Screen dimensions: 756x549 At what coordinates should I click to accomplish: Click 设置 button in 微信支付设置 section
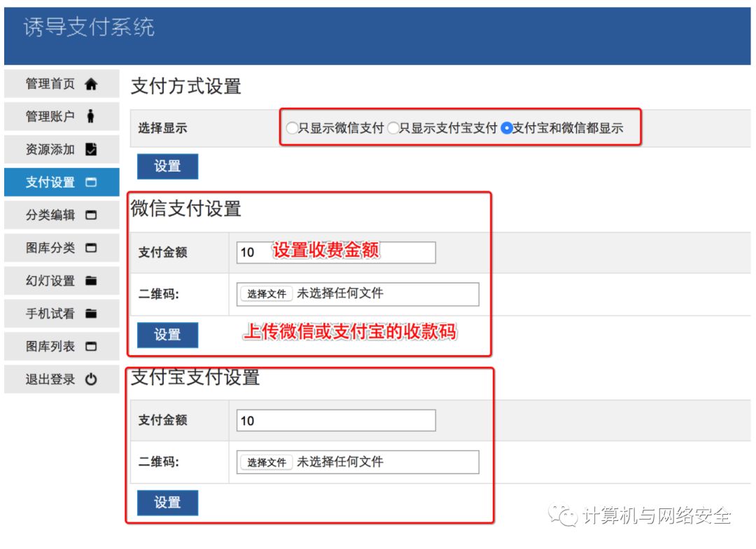(167, 335)
